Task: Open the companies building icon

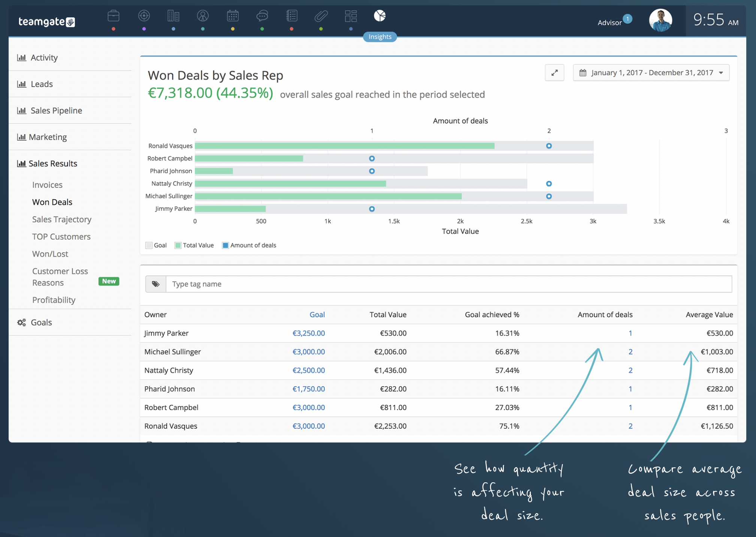Action: pyautogui.click(x=173, y=16)
